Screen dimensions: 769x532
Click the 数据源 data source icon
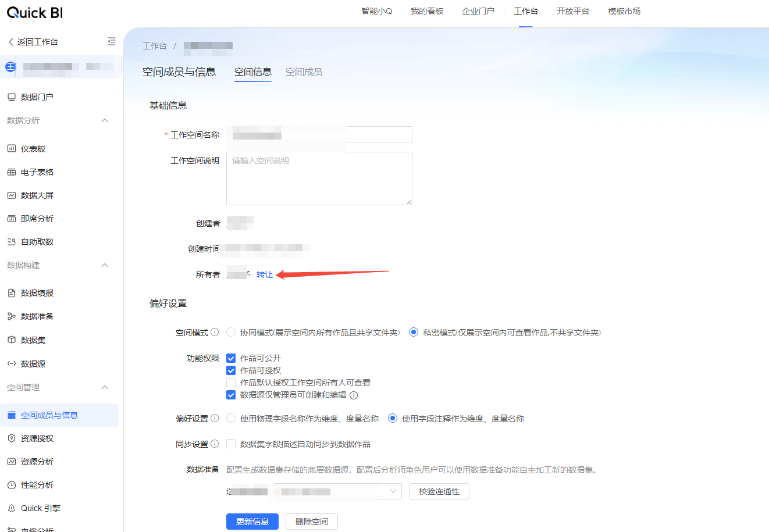(x=12, y=364)
